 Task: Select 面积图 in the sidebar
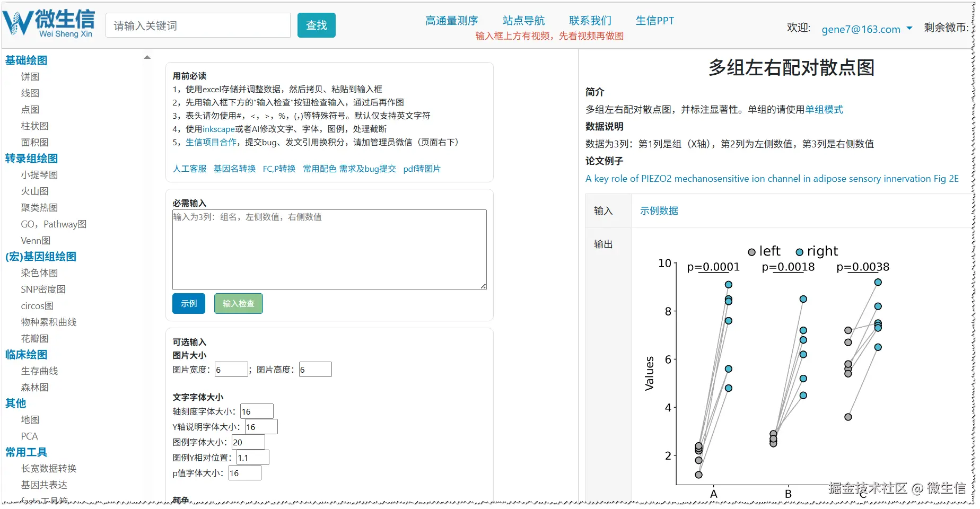pos(35,143)
